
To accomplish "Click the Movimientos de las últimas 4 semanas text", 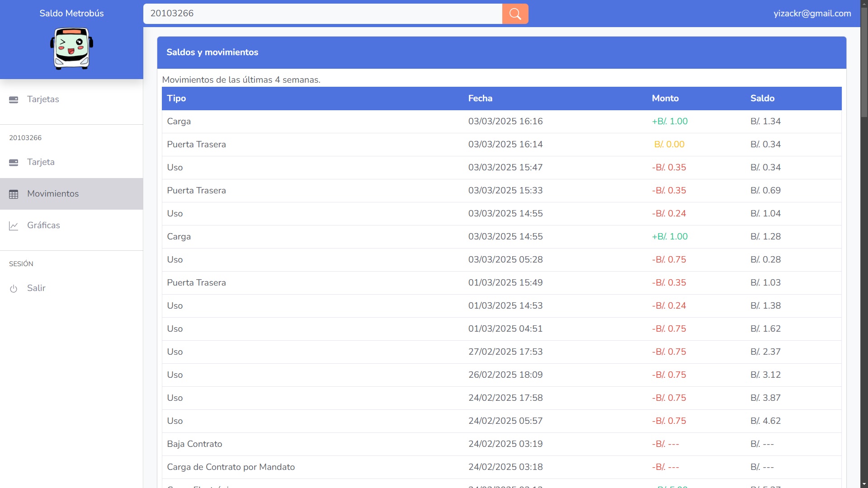I will 241,80.
